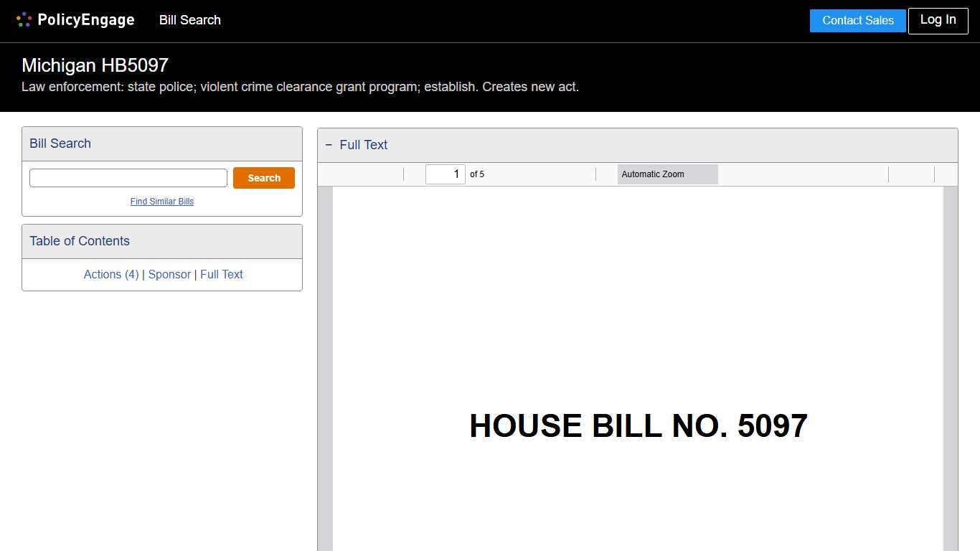Click the bill description text under title

300,87
